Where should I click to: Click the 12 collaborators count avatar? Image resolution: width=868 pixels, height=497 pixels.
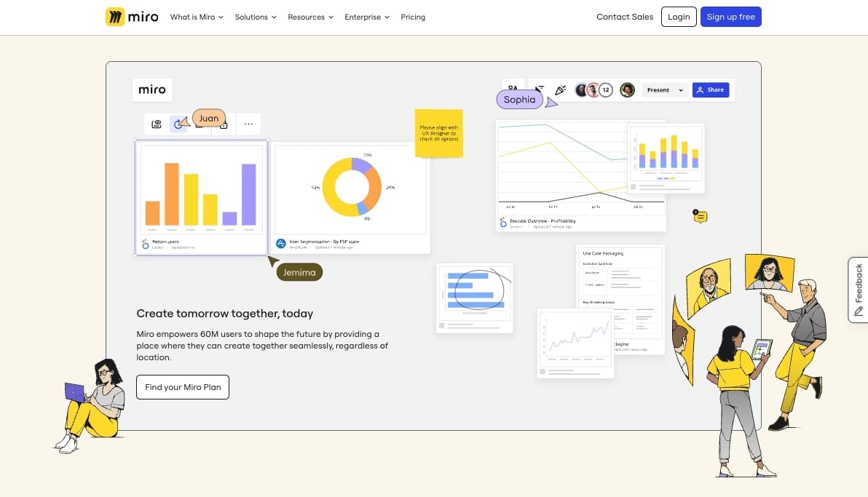[x=606, y=90]
